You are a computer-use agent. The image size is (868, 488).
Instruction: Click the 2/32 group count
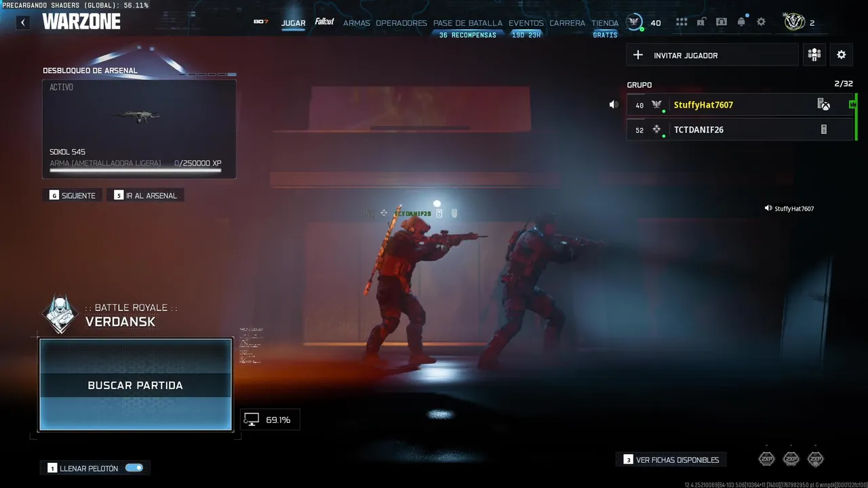(x=844, y=83)
